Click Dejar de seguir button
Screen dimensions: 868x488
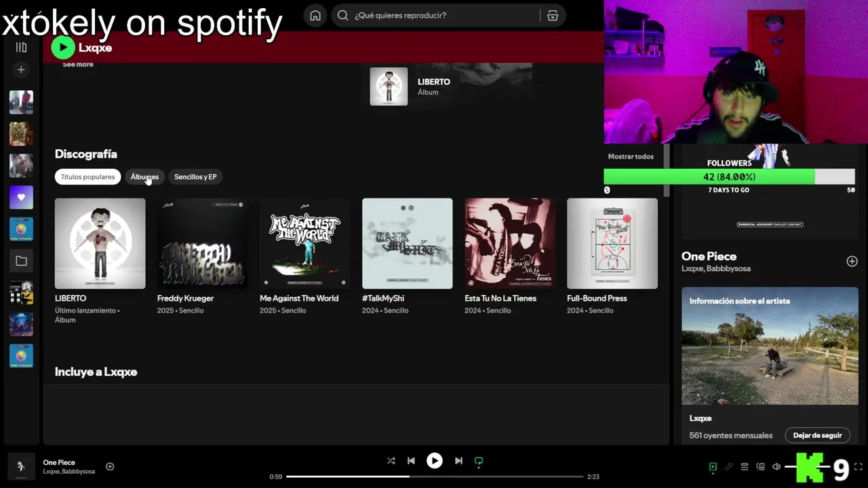click(817, 435)
